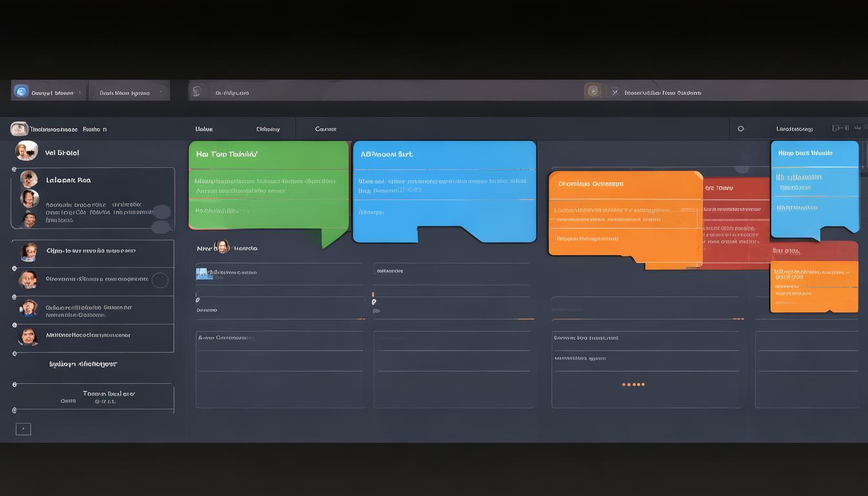Viewport: 868px width, 496px height.
Task: Switch to the 'Ualue' tab
Action: click(203, 129)
